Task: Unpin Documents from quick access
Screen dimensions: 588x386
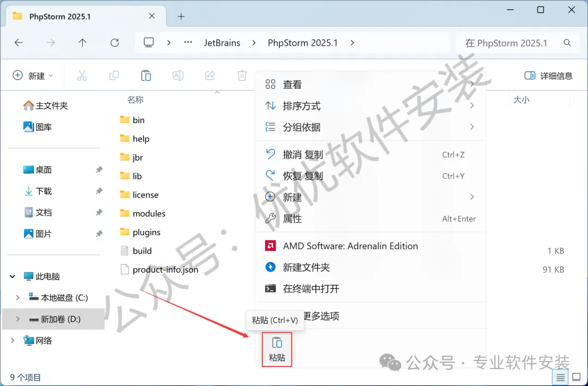Action: [x=99, y=212]
